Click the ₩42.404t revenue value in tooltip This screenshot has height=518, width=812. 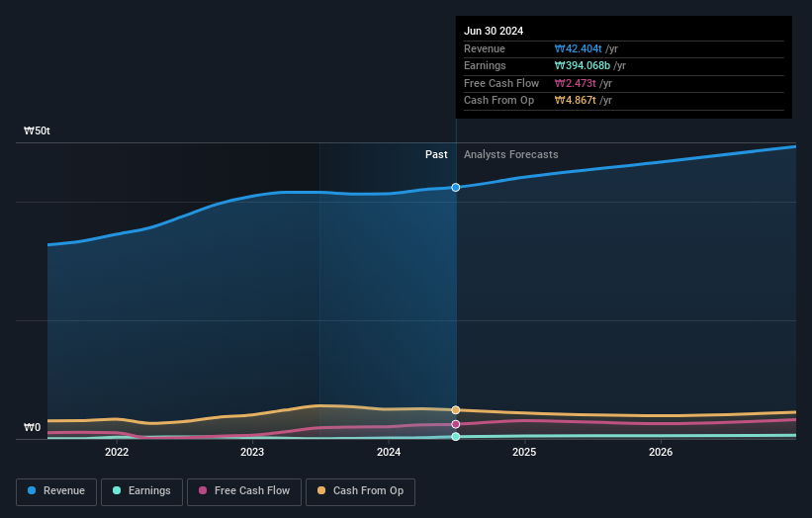pyautogui.click(x=578, y=48)
